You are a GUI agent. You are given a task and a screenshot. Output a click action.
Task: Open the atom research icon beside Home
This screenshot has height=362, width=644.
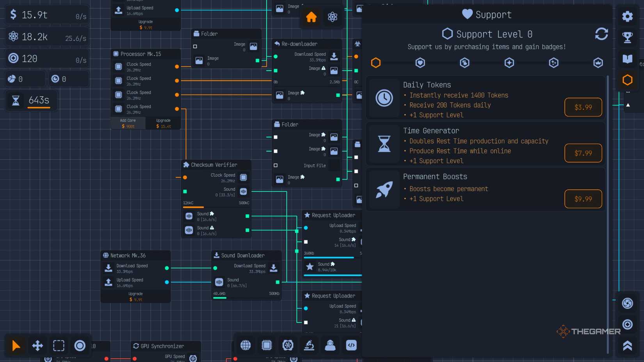333,17
